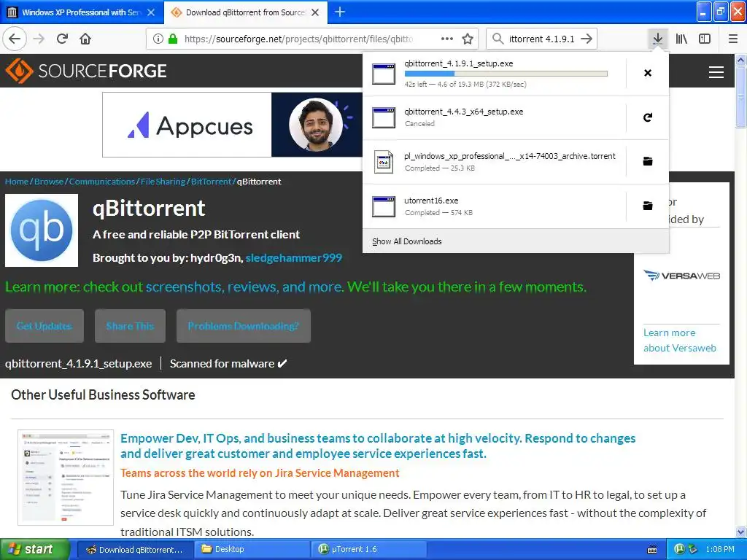Close the Windows XP Professional tab

pos(151,12)
